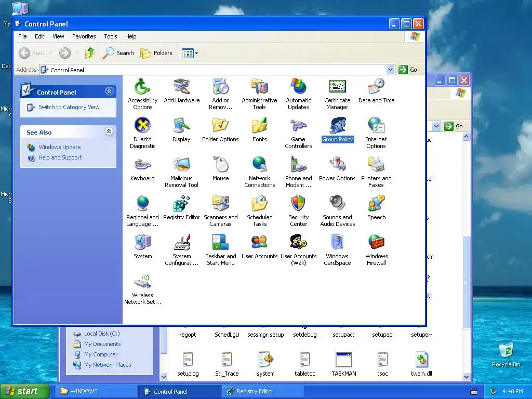Select the Group Policy icon
The width and height of the screenshot is (532, 399).
tap(337, 129)
